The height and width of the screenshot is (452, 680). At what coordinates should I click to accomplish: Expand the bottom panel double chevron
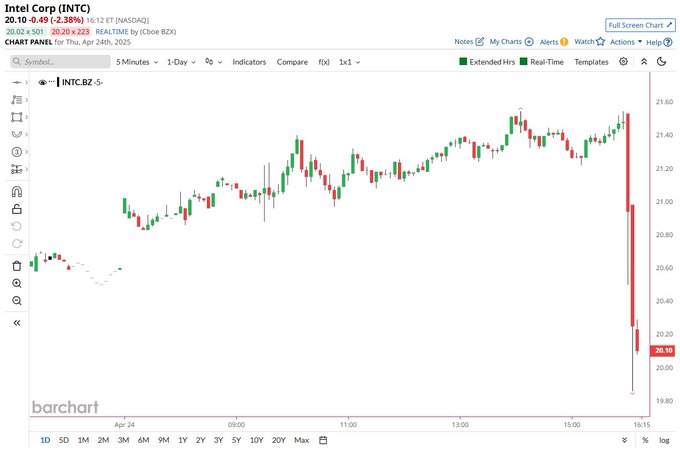[x=624, y=440]
